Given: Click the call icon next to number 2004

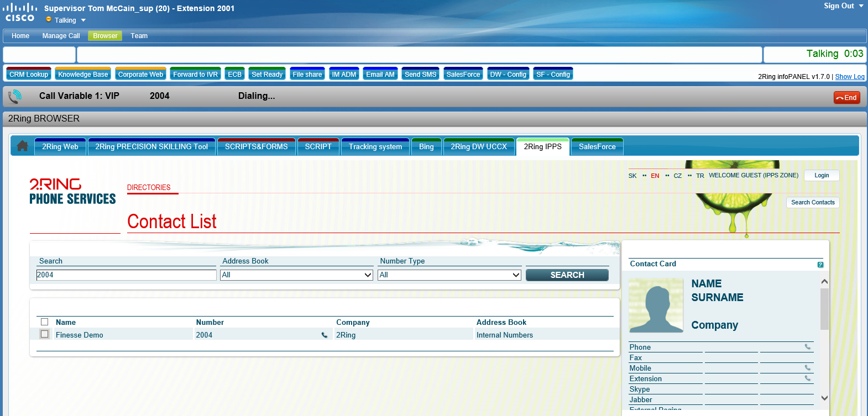Looking at the screenshot, I should pyautogui.click(x=325, y=335).
